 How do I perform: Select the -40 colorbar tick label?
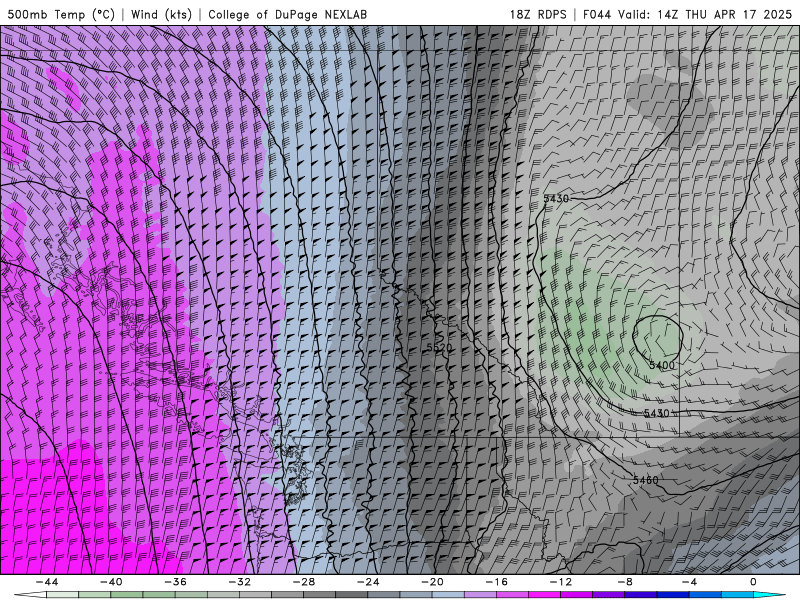[111, 582]
